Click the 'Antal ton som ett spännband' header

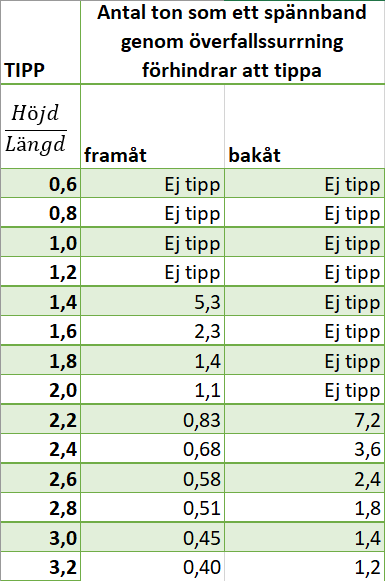(232, 42)
